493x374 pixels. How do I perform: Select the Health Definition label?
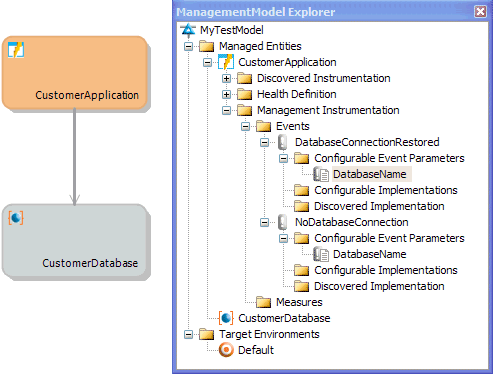tap(297, 94)
